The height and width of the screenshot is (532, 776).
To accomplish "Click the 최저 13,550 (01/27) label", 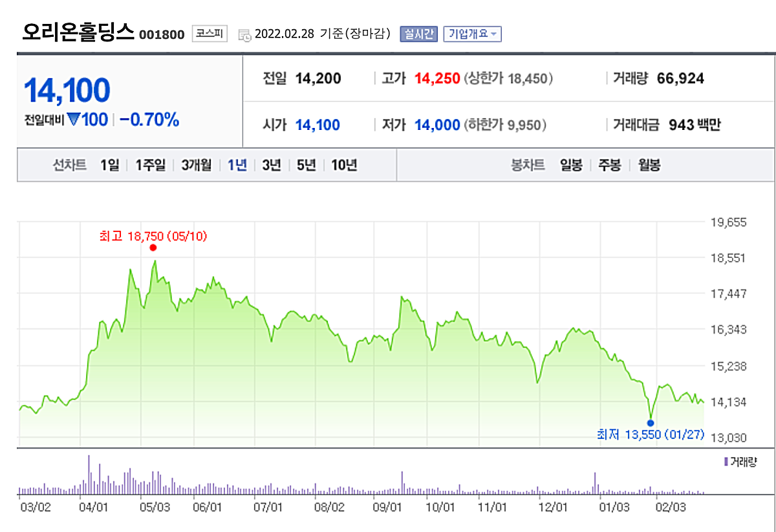I will [650, 434].
